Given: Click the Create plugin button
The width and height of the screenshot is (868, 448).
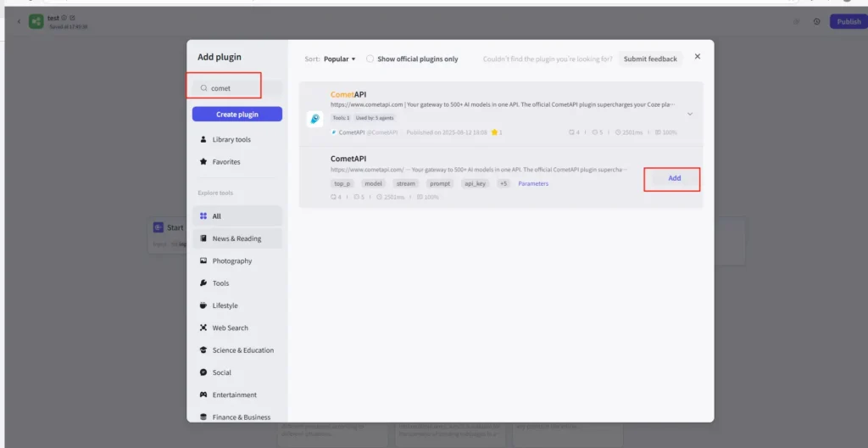Looking at the screenshot, I should click(x=237, y=115).
